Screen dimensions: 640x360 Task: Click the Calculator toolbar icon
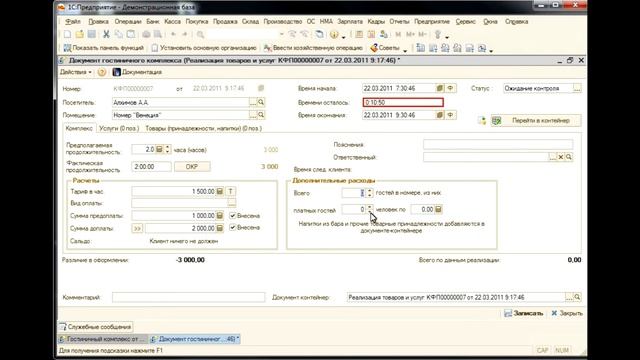359,35
